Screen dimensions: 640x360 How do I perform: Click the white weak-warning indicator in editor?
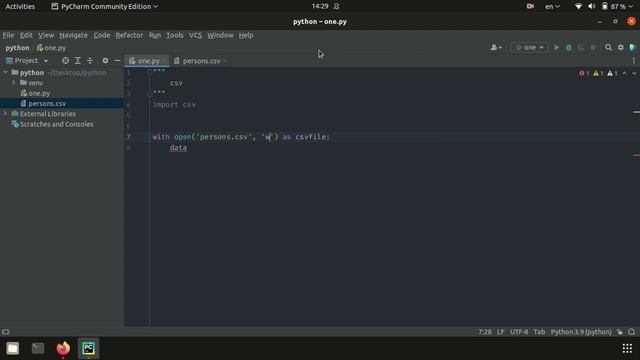point(612,73)
